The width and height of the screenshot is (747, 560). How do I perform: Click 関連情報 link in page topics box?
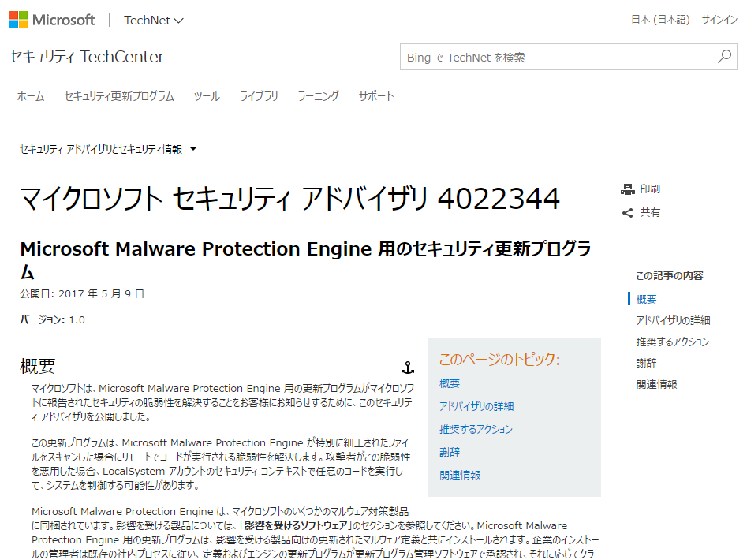(460, 475)
